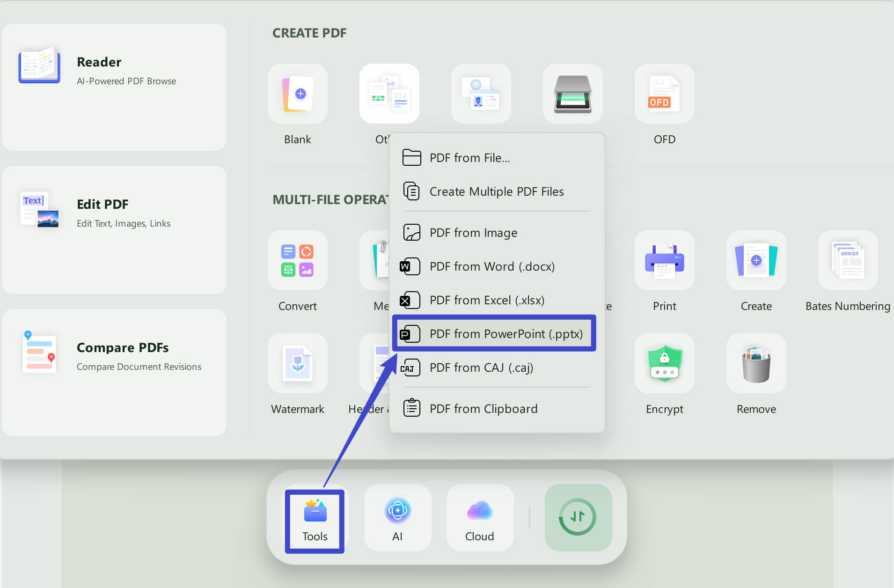Open the Edit PDF card

tap(114, 230)
